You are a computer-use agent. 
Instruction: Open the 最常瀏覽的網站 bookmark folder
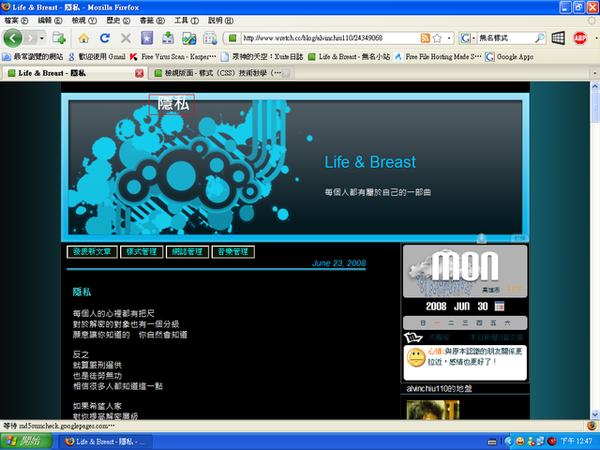(x=33, y=57)
